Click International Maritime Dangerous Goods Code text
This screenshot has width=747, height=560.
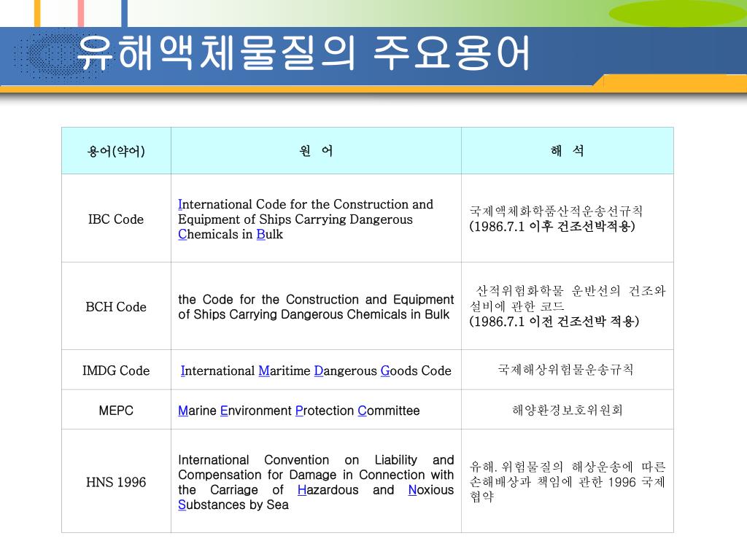click(316, 370)
